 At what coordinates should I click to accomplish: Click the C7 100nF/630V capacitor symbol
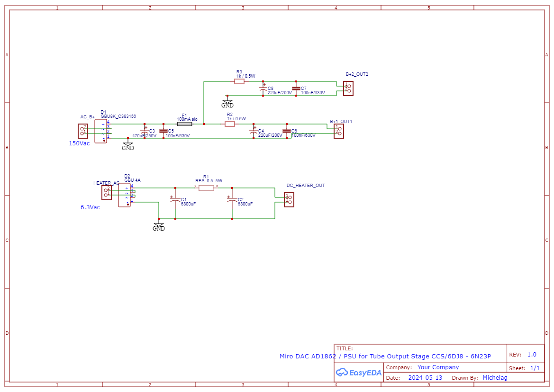click(x=296, y=88)
